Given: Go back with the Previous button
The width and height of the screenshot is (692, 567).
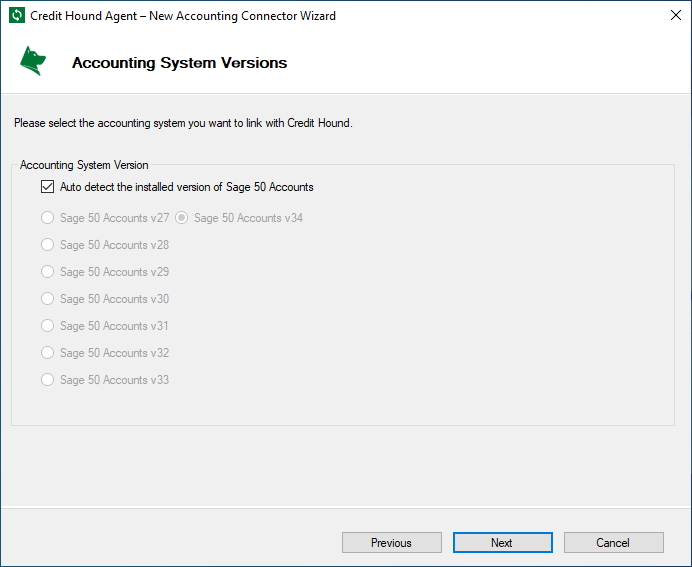Looking at the screenshot, I should click(x=391, y=542).
